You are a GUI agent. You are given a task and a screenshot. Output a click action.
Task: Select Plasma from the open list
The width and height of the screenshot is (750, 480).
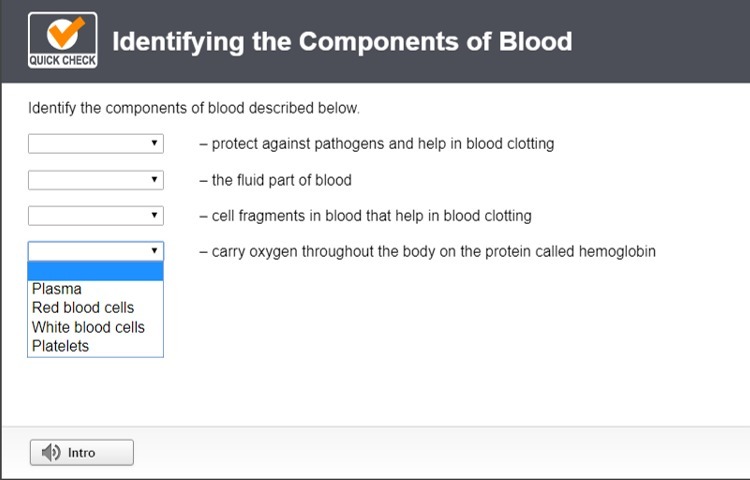pos(57,289)
